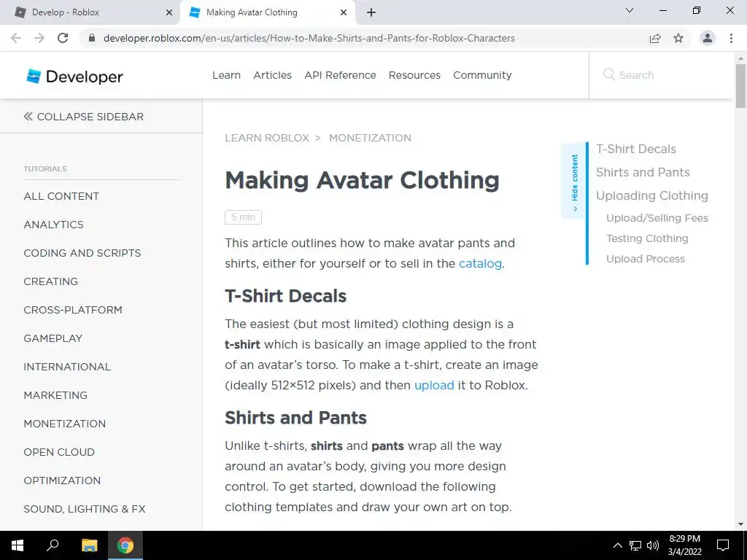
Task: Open volume control tray icon
Action: 653,545
